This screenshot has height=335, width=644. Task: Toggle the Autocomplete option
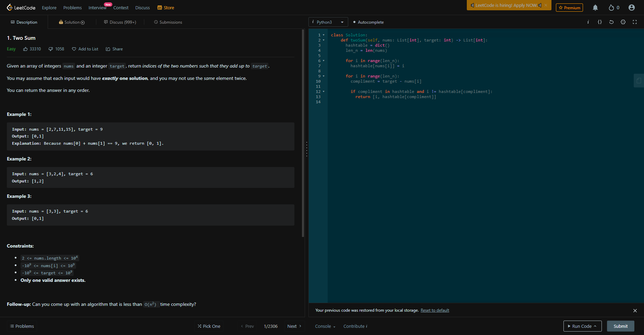click(368, 22)
